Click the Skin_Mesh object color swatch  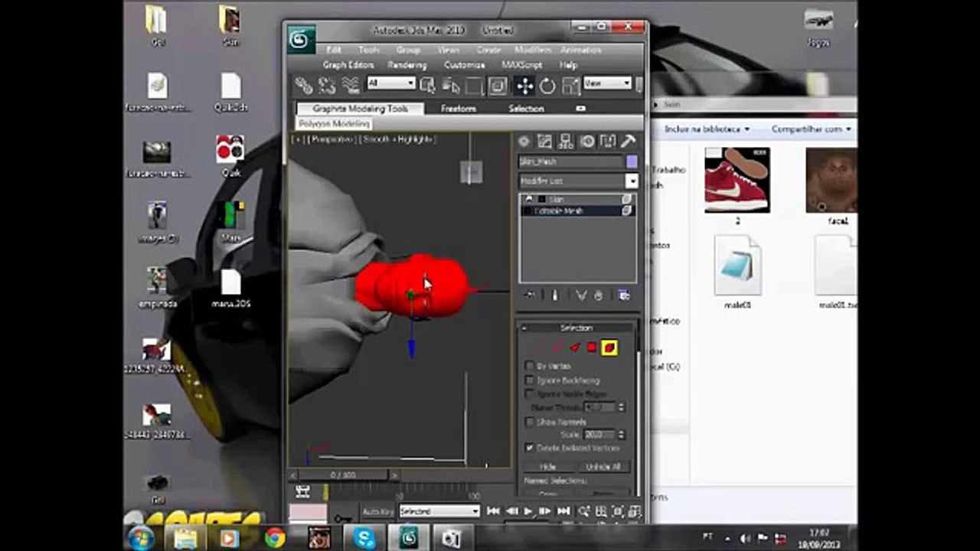click(x=632, y=161)
